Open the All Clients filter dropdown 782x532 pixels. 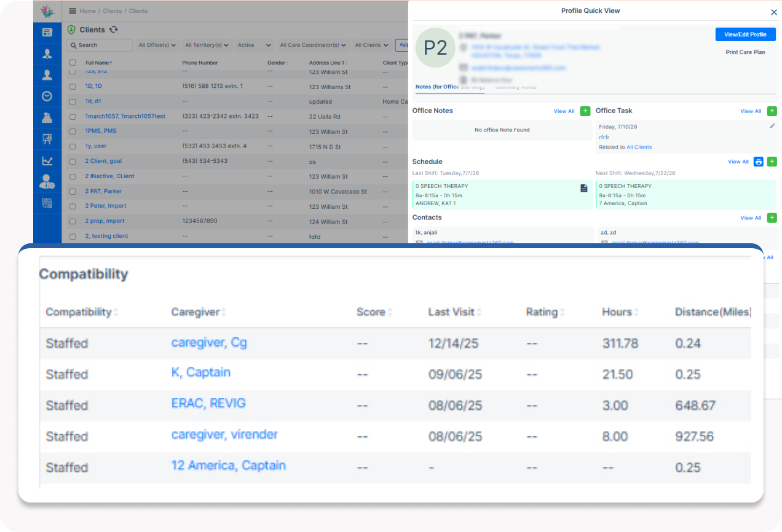371,45
